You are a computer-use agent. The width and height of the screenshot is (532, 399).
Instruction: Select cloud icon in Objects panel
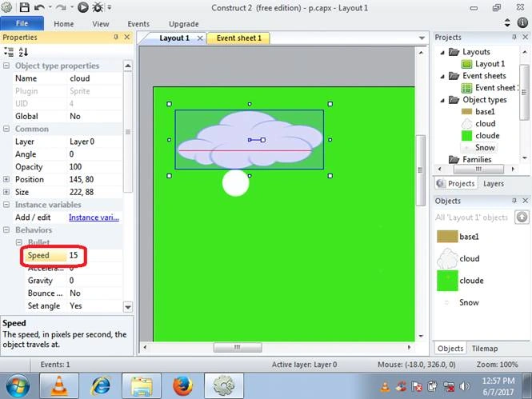pos(447,258)
